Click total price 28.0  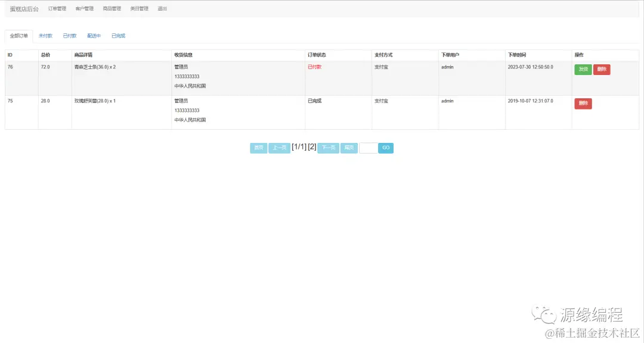coord(45,101)
